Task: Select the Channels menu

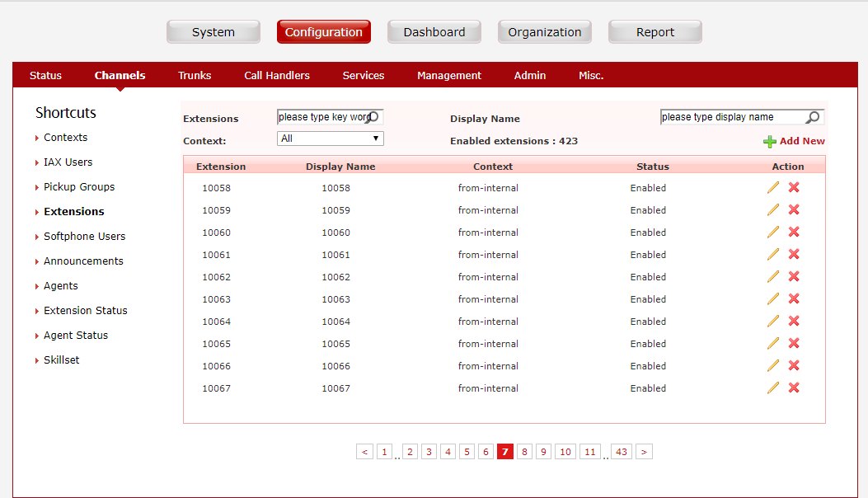Action: coord(120,75)
